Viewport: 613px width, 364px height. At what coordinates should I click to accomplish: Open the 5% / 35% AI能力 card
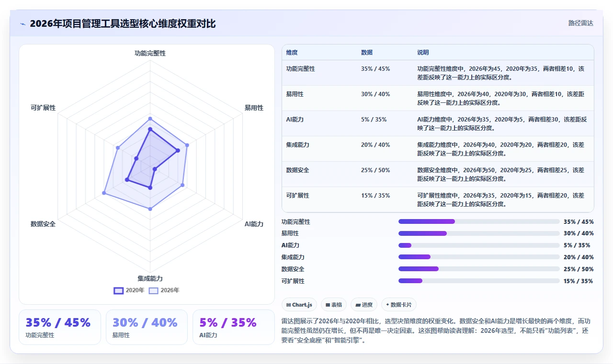coord(233,327)
